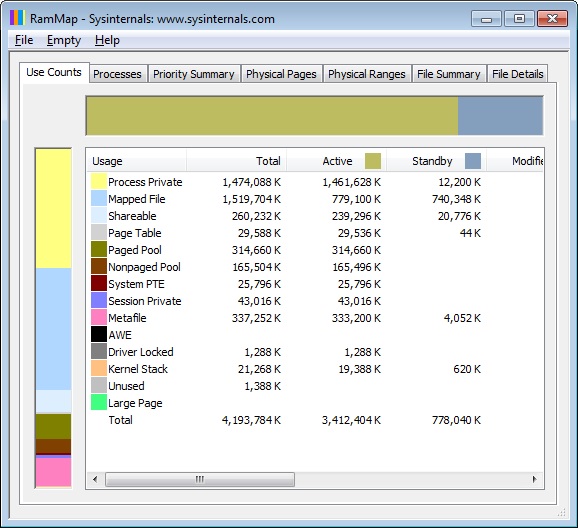Open the File menu

pyautogui.click(x=24, y=40)
